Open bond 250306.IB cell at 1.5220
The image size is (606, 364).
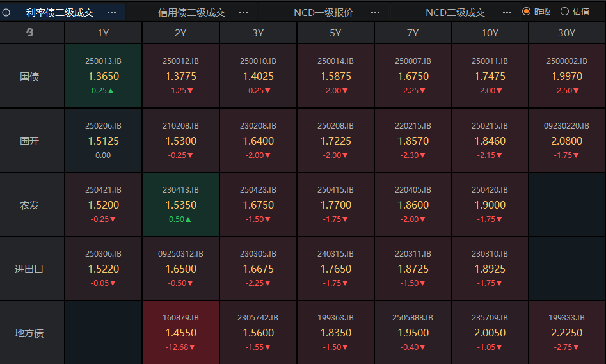(103, 269)
